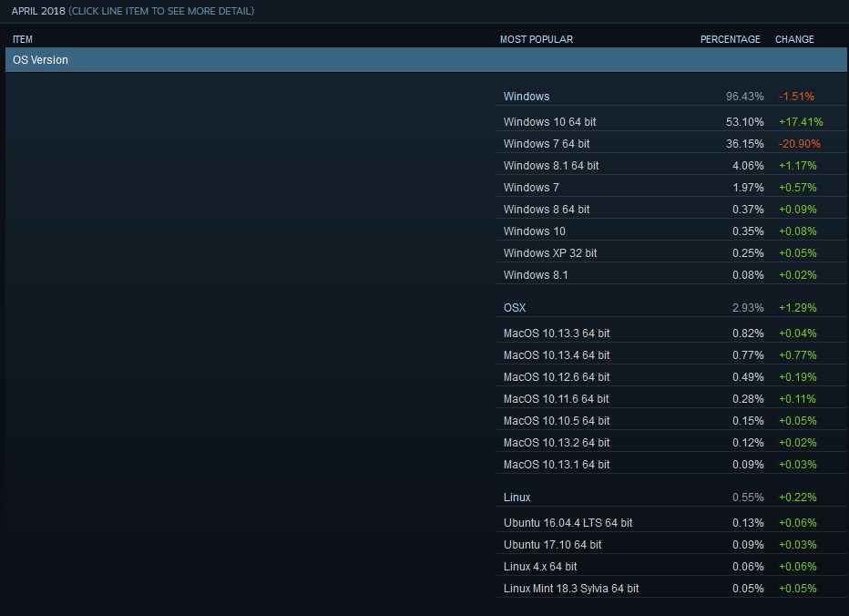Click the 0.08% Windows 8.1 percentage

click(748, 274)
